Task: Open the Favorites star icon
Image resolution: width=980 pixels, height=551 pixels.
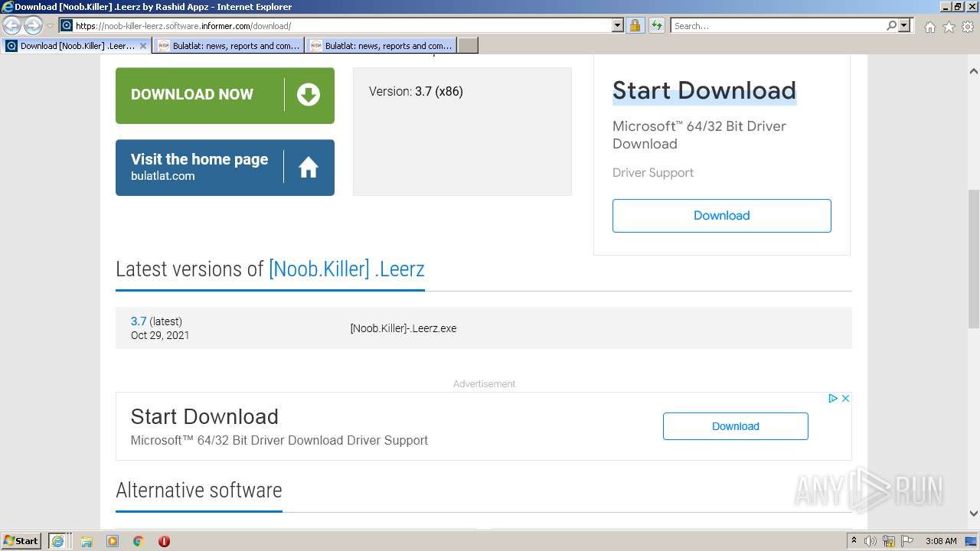Action: point(949,27)
